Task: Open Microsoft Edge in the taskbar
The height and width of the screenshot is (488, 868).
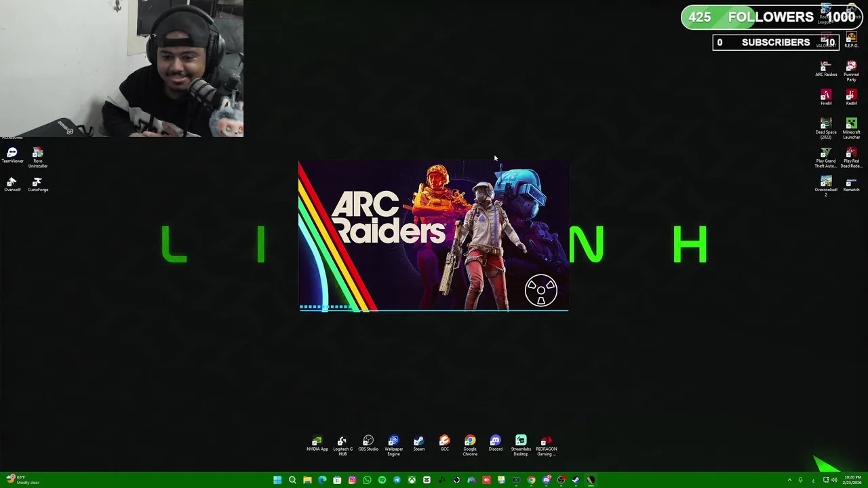Action: [322, 480]
